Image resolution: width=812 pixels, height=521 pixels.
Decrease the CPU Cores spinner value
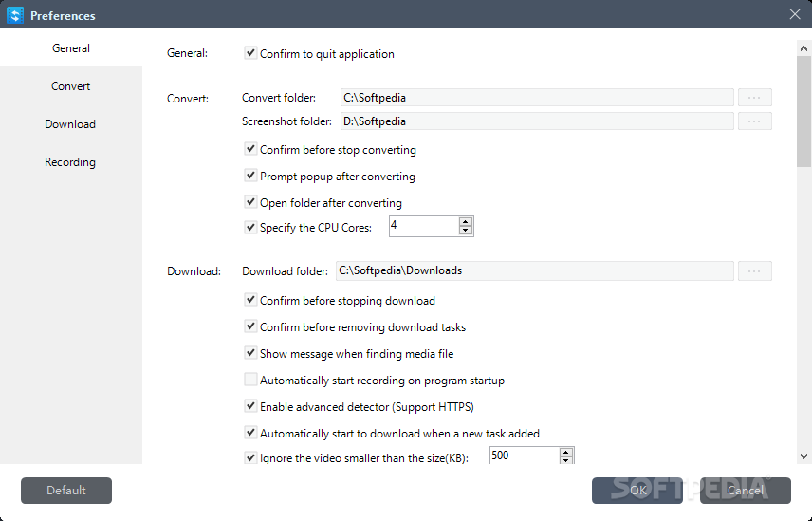click(x=466, y=231)
